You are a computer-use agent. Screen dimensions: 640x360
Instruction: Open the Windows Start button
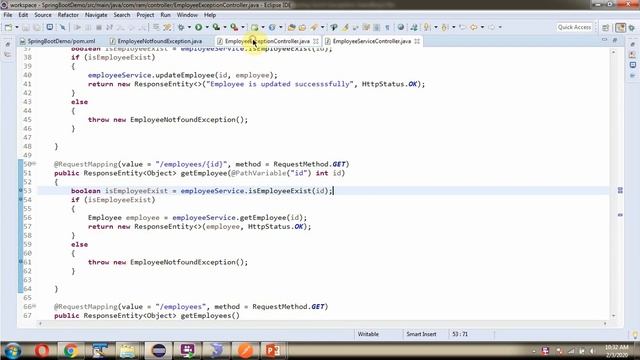point(12,351)
